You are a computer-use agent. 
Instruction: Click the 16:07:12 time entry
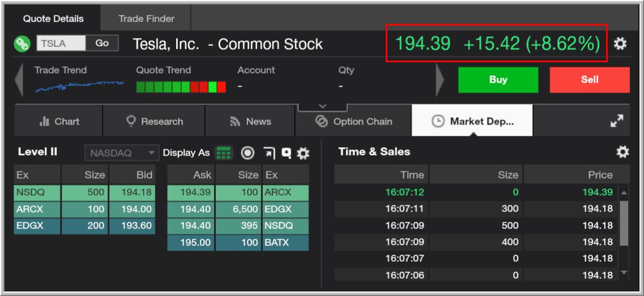[x=404, y=192]
